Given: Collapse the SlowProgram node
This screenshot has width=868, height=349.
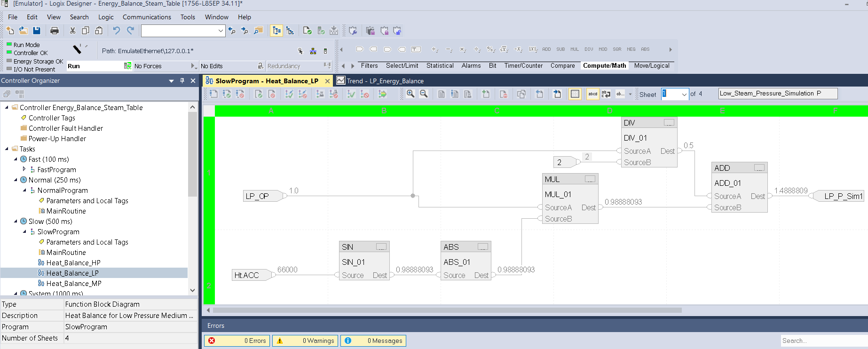Looking at the screenshot, I should click(x=24, y=231).
